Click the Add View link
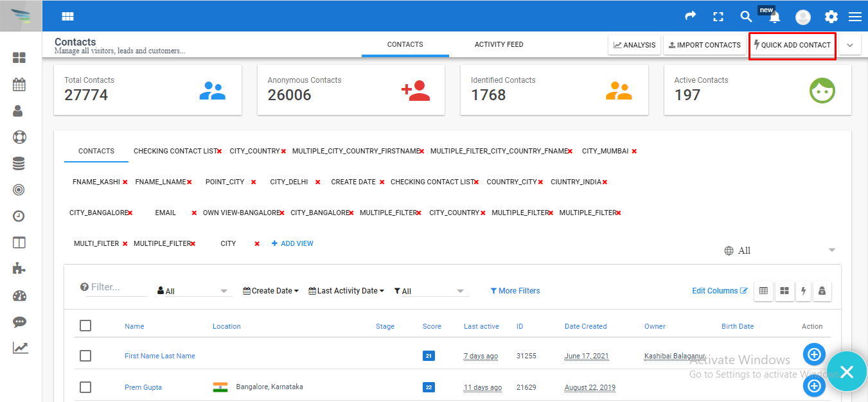 coord(292,244)
